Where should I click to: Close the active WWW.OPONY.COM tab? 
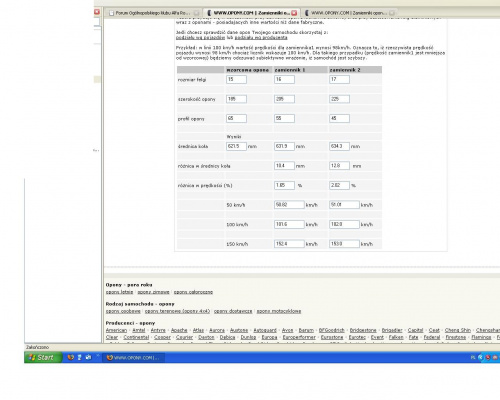coord(294,13)
